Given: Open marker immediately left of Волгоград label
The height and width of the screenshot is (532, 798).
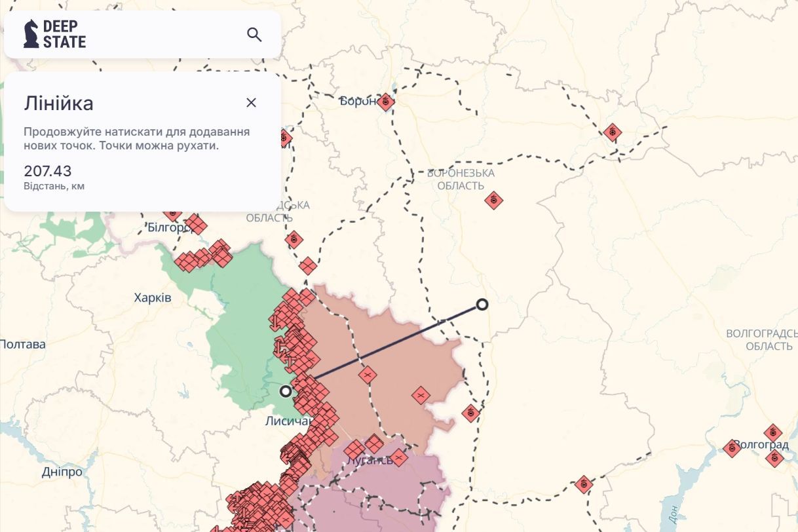Looking at the screenshot, I should coord(732,448).
